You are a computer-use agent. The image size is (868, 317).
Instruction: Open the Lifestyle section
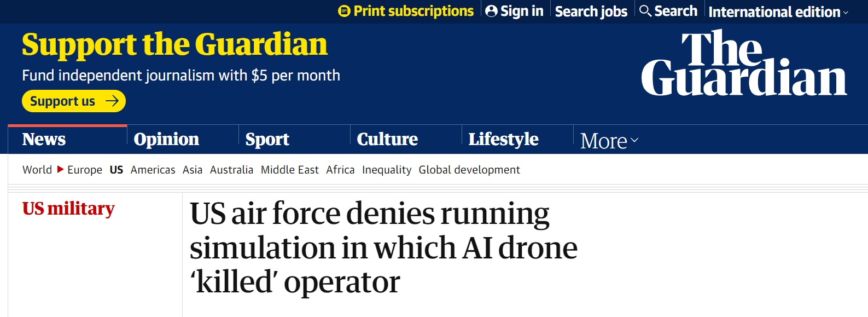(503, 140)
